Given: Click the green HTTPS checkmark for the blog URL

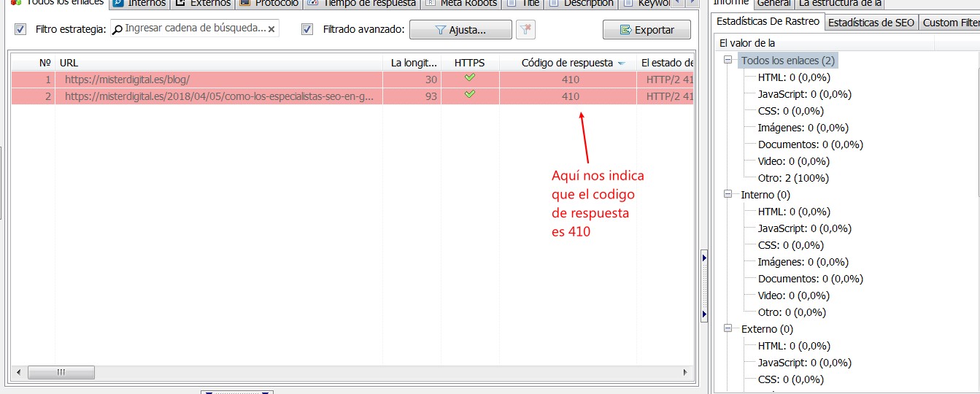Looking at the screenshot, I should click(470, 79).
